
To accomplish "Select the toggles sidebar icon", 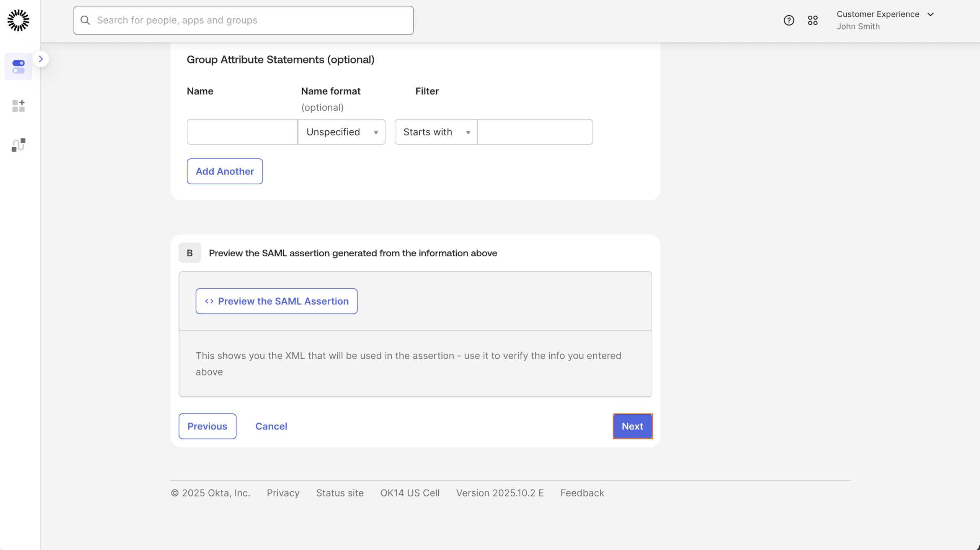I will point(18,67).
